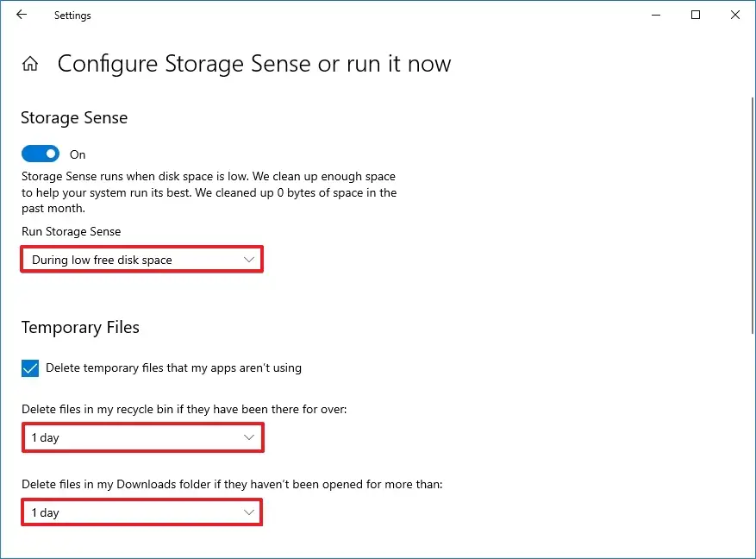This screenshot has height=559, width=756.
Task: Click the chevron on the Run Storage Sense box
Action: tap(250, 259)
